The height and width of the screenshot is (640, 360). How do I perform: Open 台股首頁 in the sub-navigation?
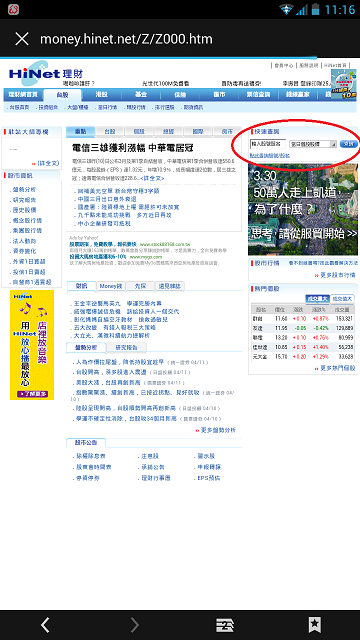click(x=19, y=107)
